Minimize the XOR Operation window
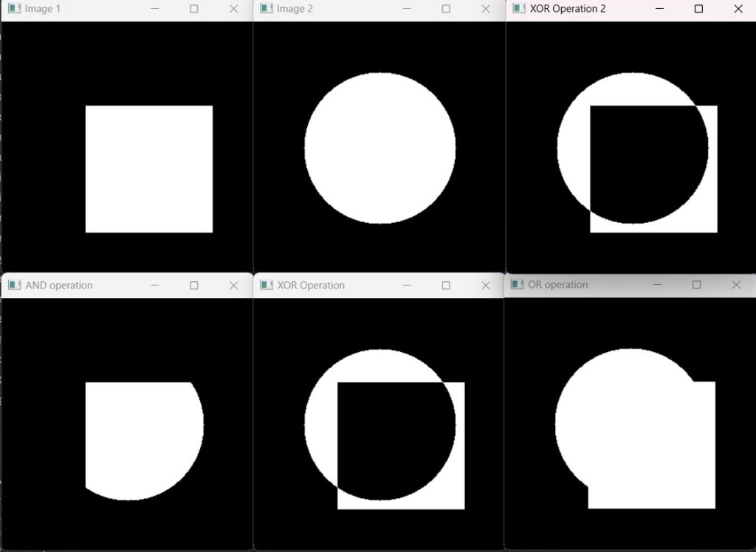 (x=407, y=286)
